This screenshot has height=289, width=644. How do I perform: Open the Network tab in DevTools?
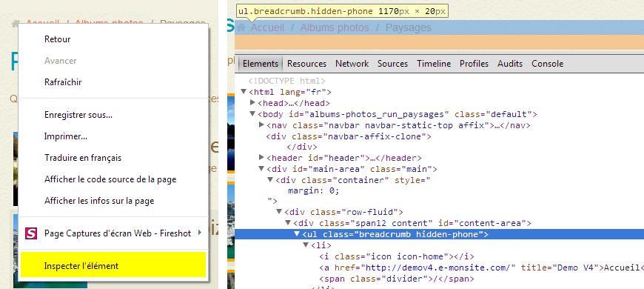pos(352,63)
